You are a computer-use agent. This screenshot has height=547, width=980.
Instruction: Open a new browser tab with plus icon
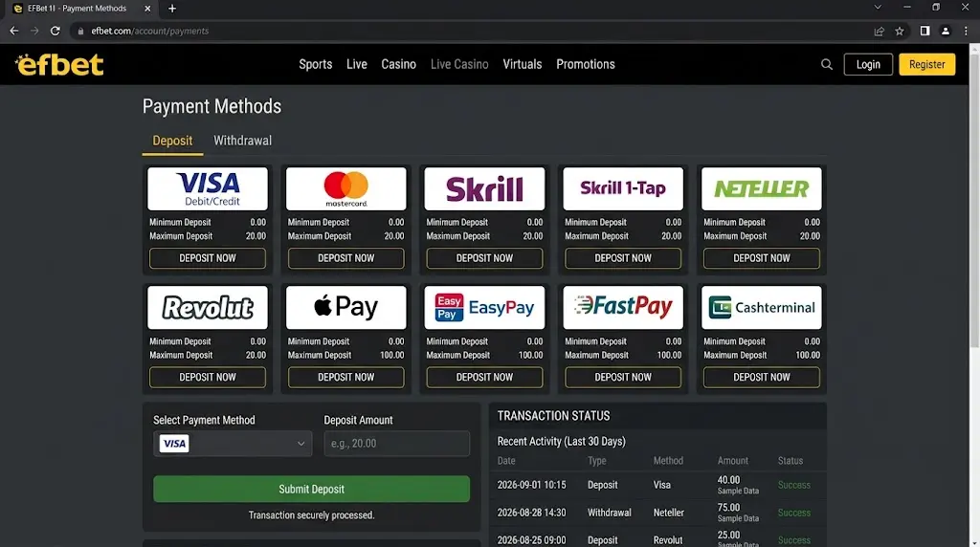click(x=172, y=8)
